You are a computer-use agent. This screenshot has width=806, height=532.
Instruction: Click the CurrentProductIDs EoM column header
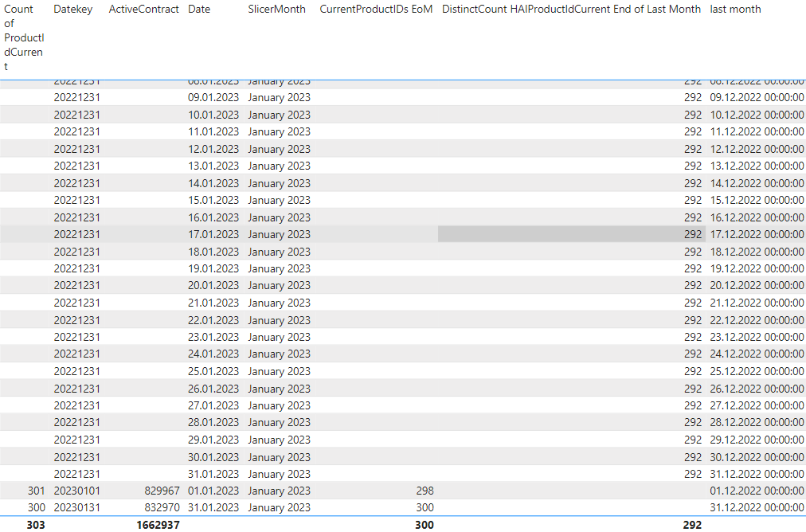(376, 10)
